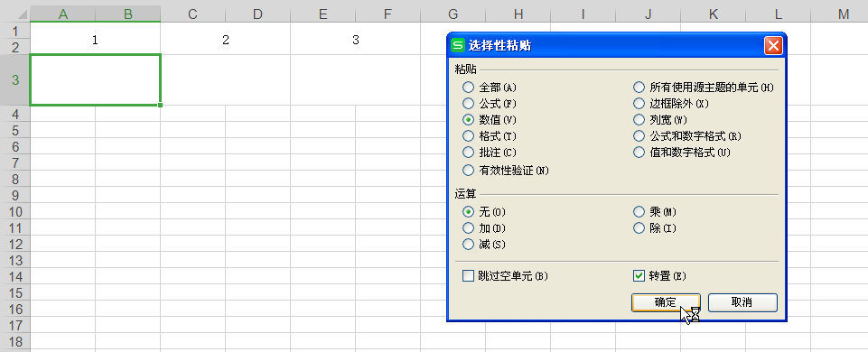
Task: Click the merged cell containing 1
Action: (95, 39)
